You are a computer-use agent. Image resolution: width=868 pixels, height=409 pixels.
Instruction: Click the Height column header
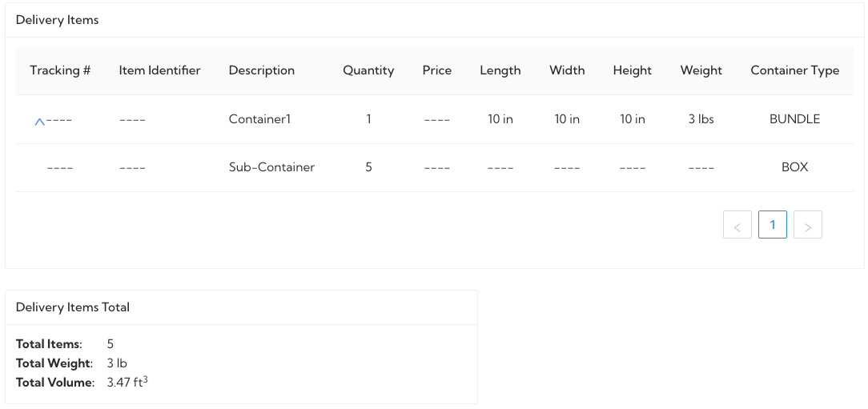633,70
